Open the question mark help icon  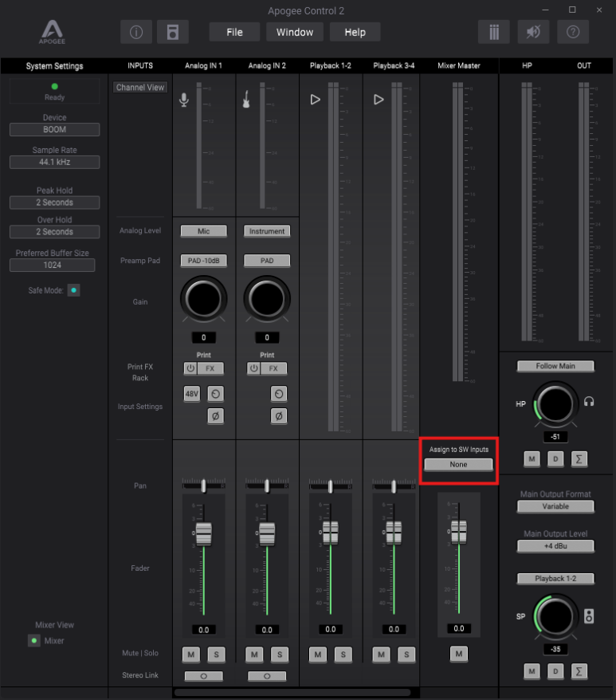tap(573, 32)
